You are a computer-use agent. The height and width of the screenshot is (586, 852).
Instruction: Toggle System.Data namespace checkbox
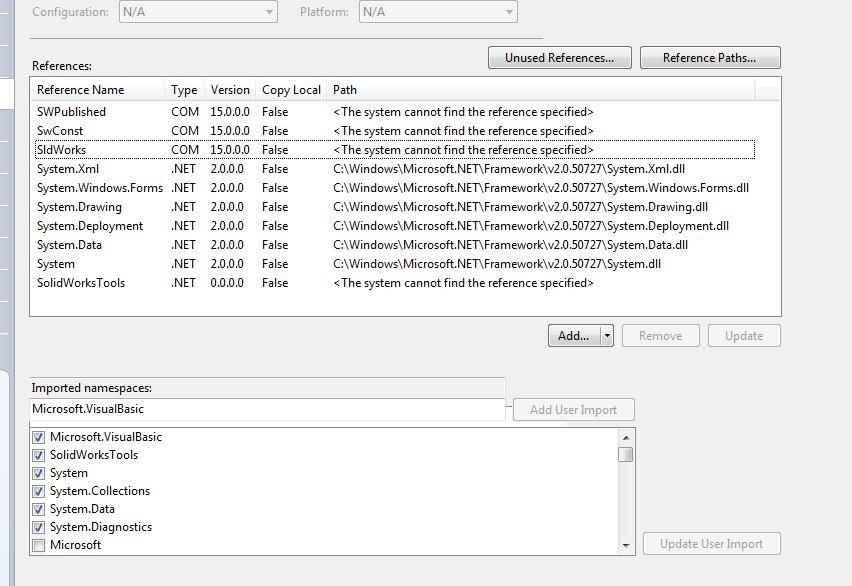[39, 509]
